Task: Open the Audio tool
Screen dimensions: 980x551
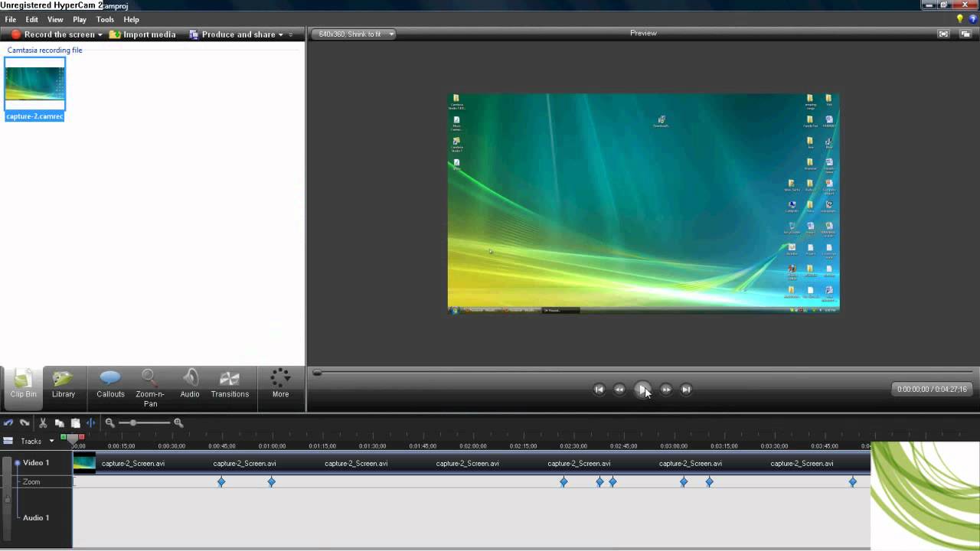Action: 190,384
